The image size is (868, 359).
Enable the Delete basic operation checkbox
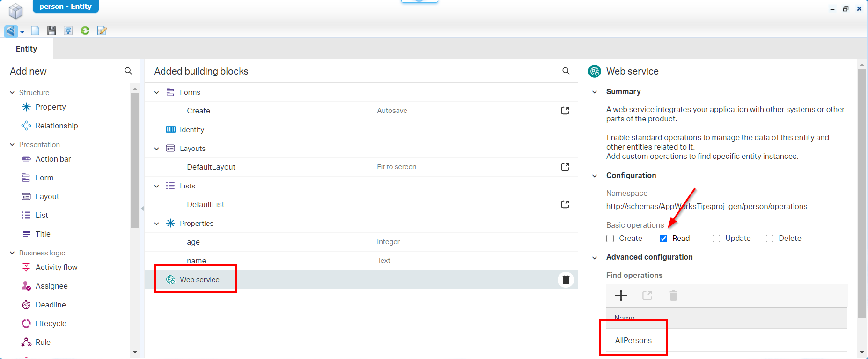pyautogui.click(x=770, y=239)
